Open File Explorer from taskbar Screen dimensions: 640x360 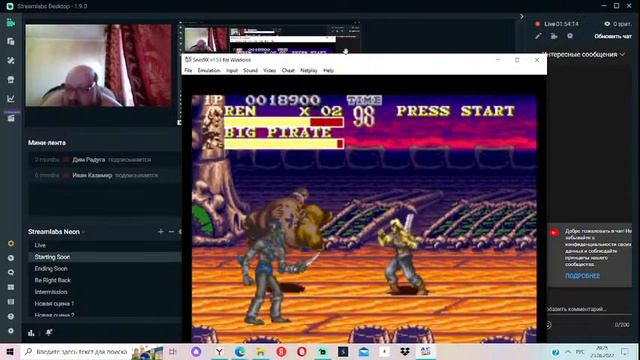[x=260, y=351]
